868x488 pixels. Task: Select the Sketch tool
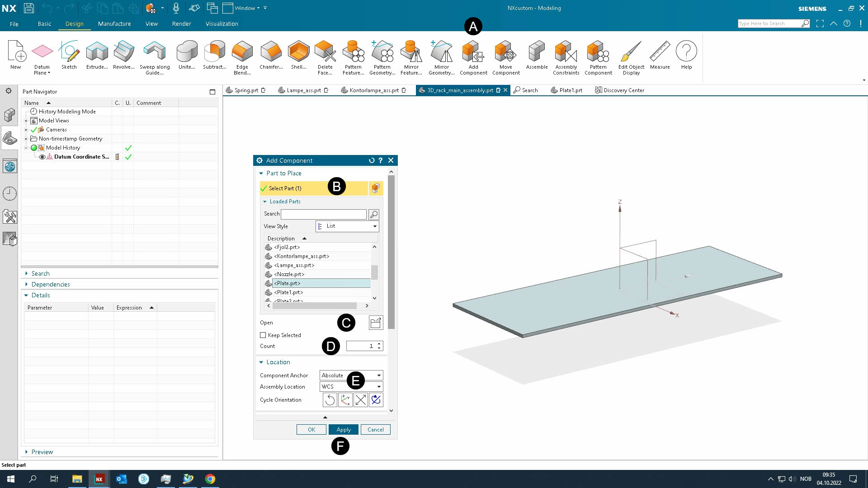click(69, 54)
